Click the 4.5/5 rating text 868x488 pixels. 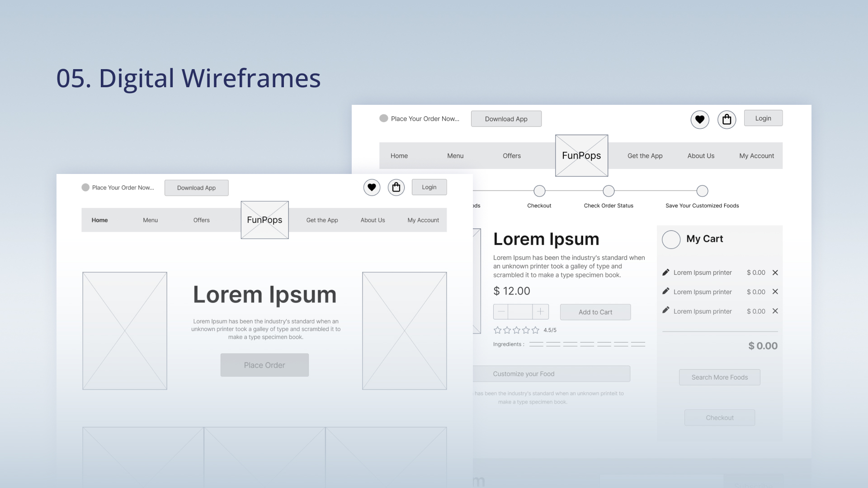(550, 330)
